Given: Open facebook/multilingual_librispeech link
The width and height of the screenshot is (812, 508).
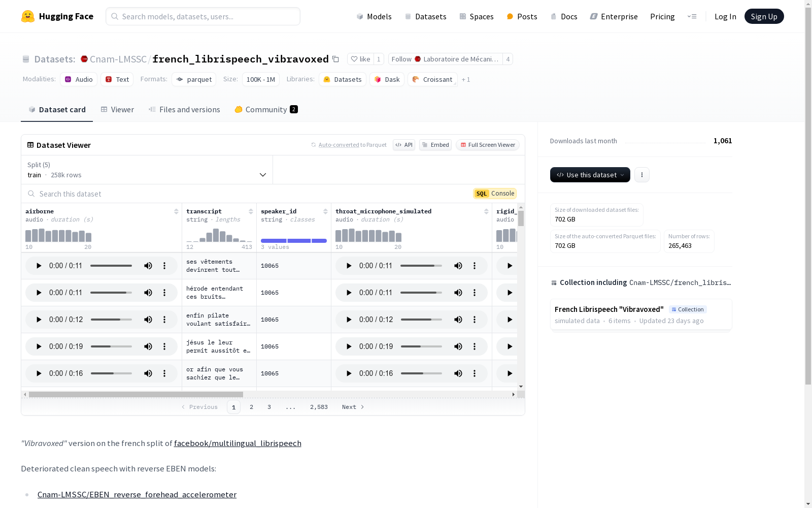Looking at the screenshot, I should (238, 443).
